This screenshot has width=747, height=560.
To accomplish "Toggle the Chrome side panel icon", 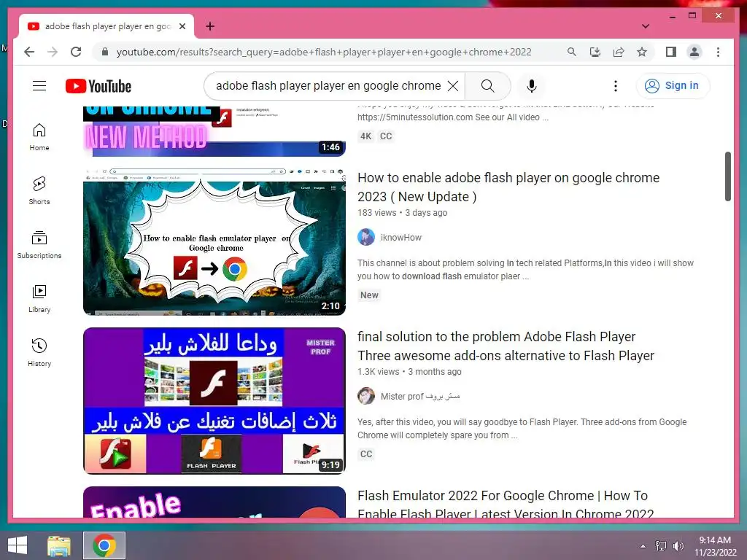I will click(671, 52).
